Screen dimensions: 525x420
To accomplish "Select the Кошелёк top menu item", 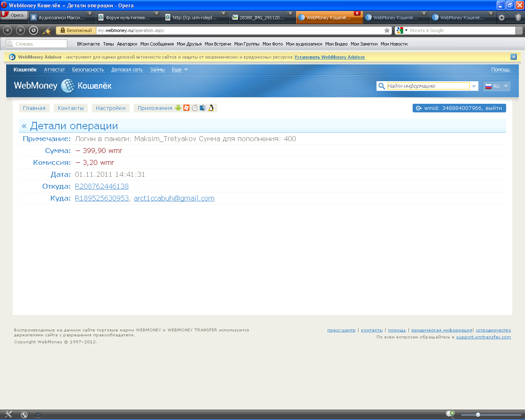I will pyautogui.click(x=25, y=70).
